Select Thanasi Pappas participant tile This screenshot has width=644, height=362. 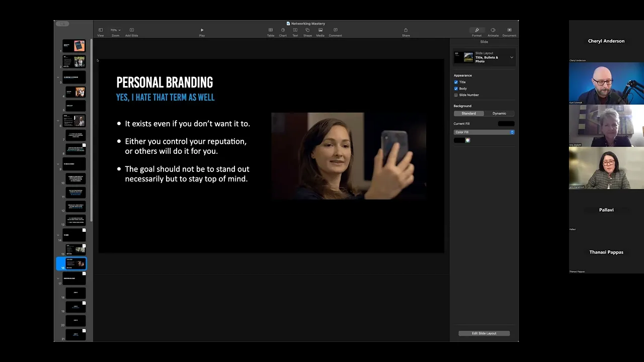coord(606,252)
